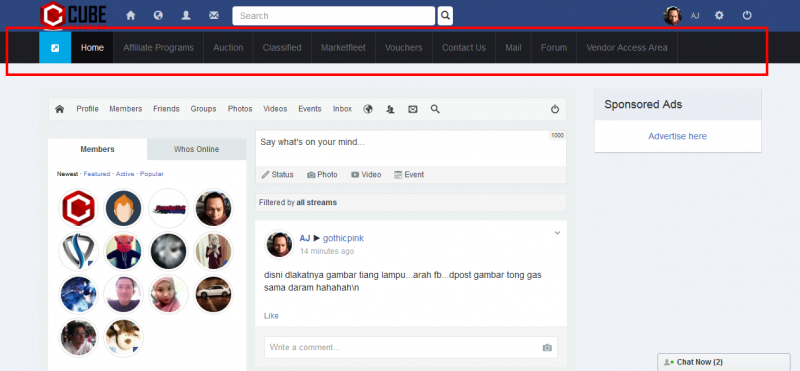Open the envelope messages icon in top bar
The image size is (800, 371).
(x=214, y=16)
